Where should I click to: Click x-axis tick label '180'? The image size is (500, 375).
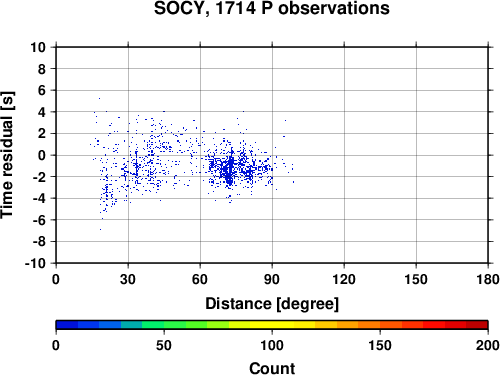[x=488, y=279]
